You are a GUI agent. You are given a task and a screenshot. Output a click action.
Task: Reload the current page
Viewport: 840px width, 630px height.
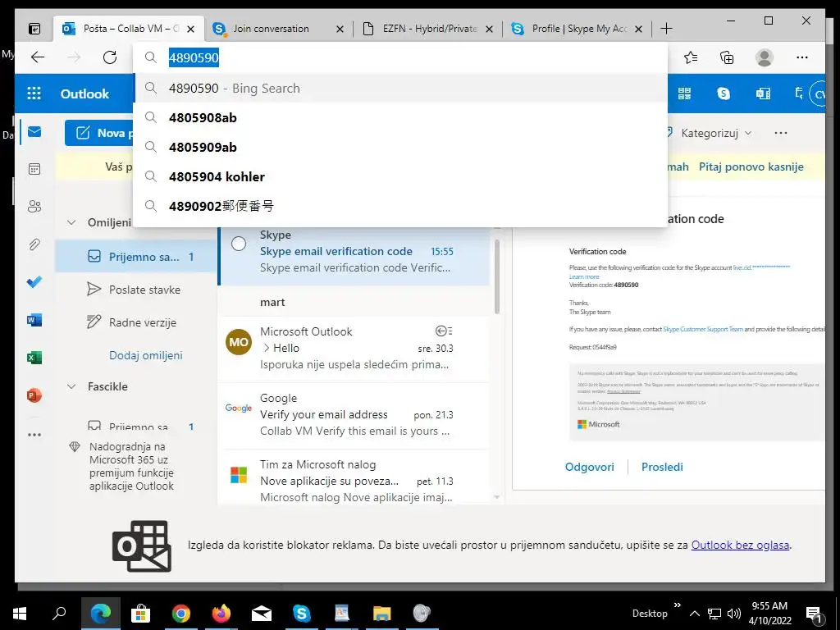[110, 57]
